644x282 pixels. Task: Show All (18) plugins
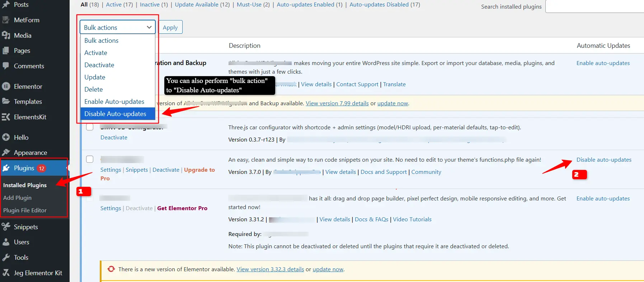[x=90, y=5]
